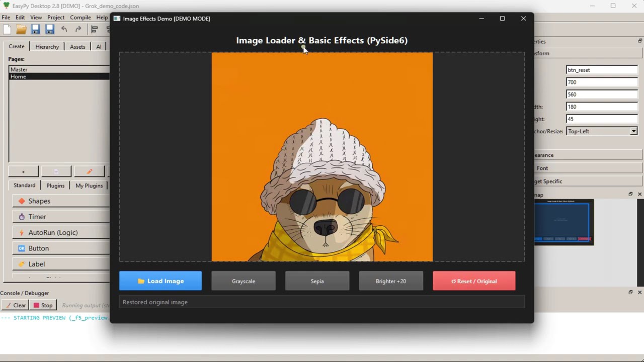
Task: Open the View menu
Action: (36, 18)
